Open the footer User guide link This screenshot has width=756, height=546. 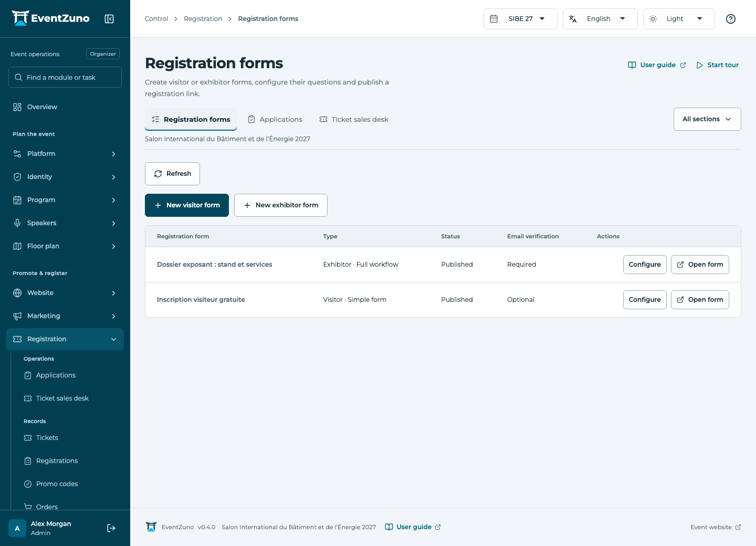pos(413,527)
